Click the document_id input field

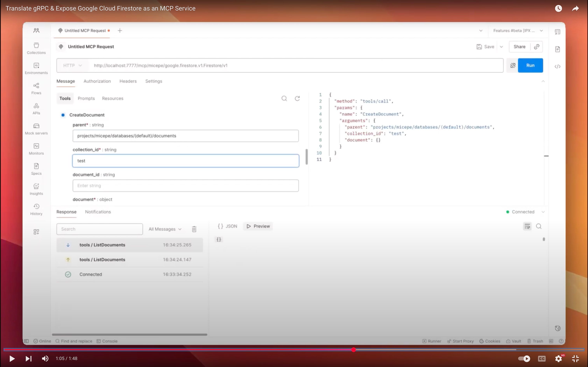point(185,186)
